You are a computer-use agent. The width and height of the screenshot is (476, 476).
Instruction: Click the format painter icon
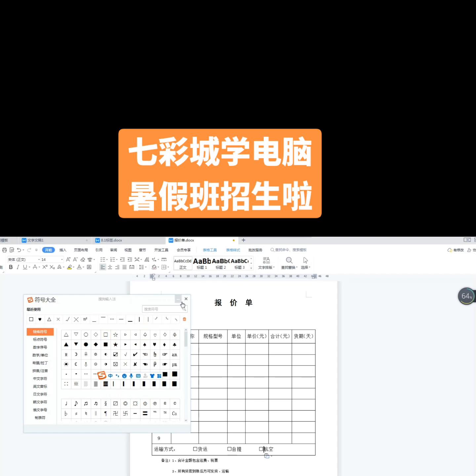[1, 267]
